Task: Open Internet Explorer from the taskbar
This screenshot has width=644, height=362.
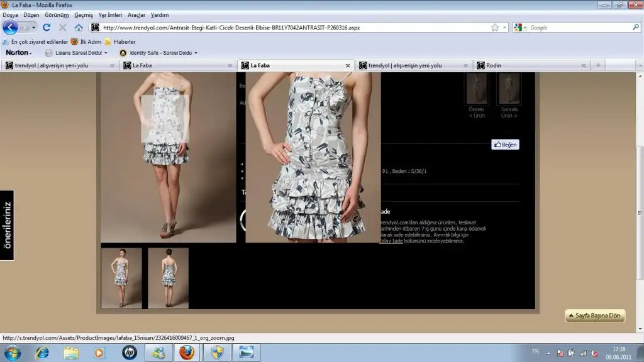Action: (x=42, y=353)
